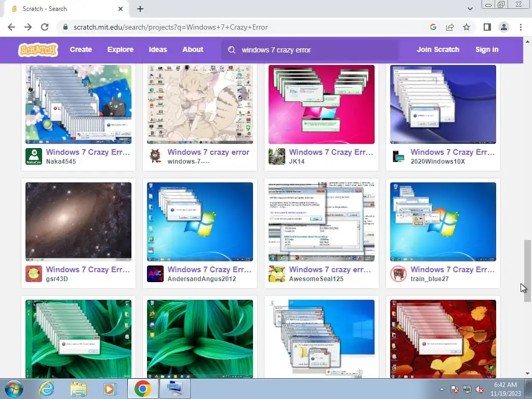Open Windows Explorer folder in taskbar
532x399 pixels.
(x=78, y=389)
